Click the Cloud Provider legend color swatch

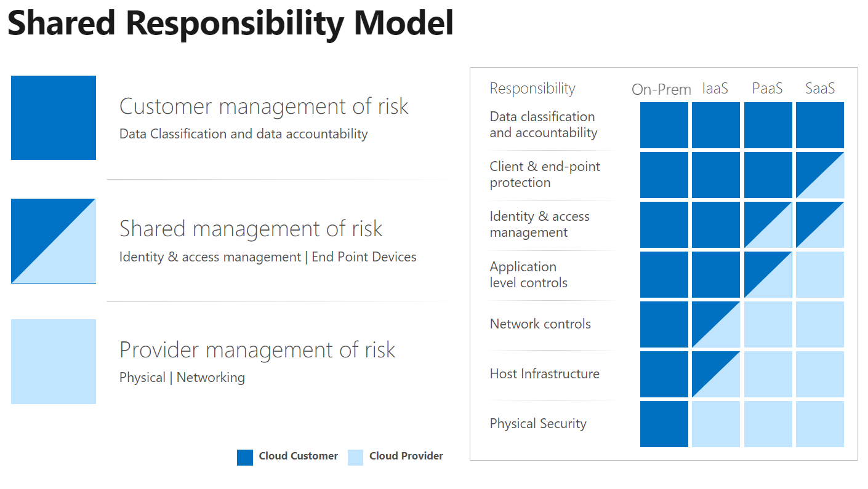(355, 457)
